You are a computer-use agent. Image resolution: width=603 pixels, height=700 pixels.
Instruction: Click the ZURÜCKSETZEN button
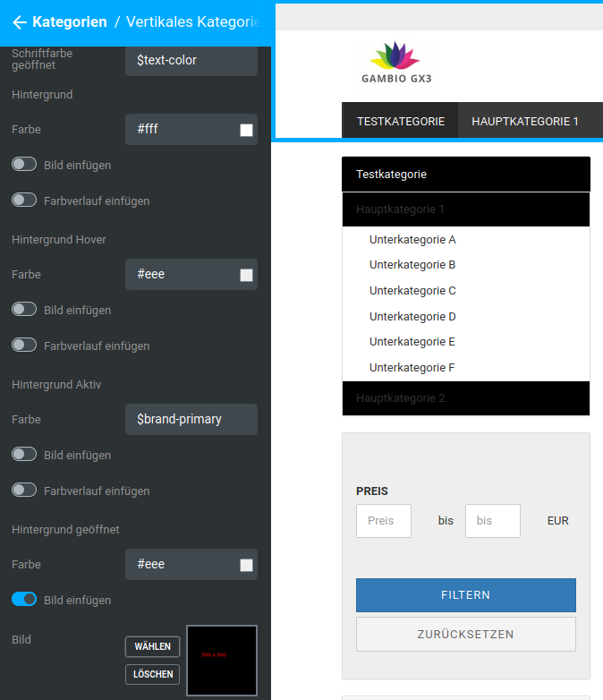click(x=465, y=634)
